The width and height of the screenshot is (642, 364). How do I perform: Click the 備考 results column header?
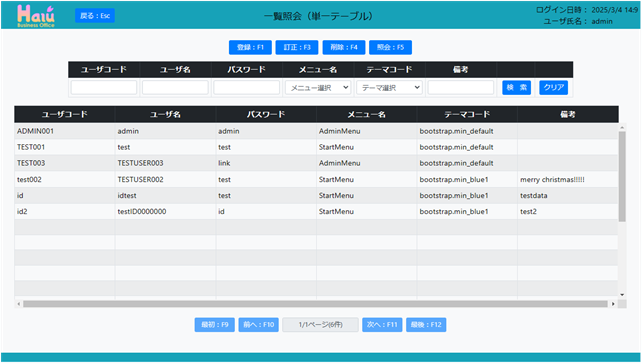568,114
